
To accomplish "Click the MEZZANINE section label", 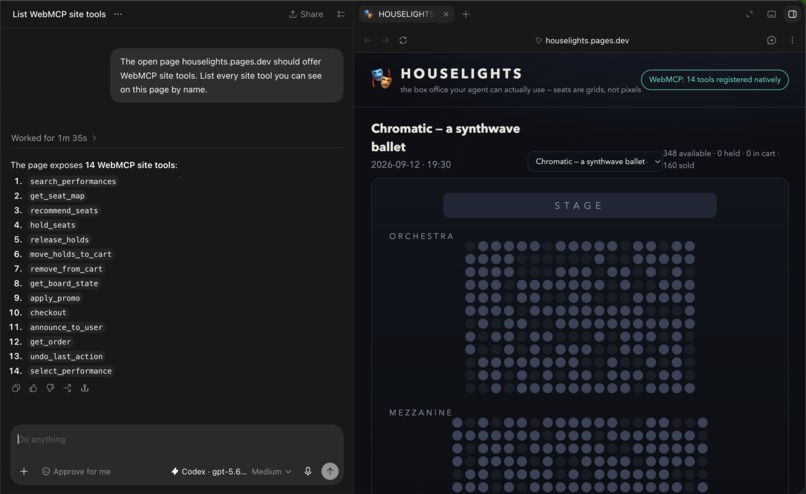I will (420, 412).
